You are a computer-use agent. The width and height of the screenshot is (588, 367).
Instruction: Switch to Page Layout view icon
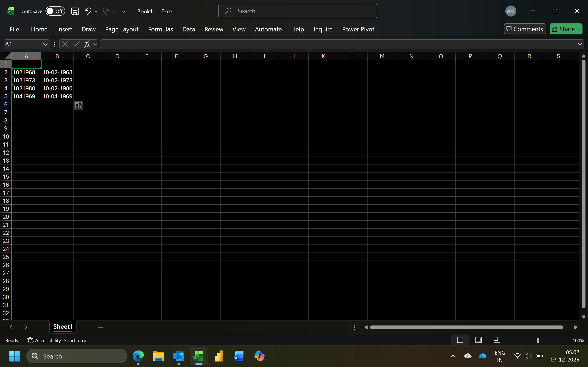(478, 340)
